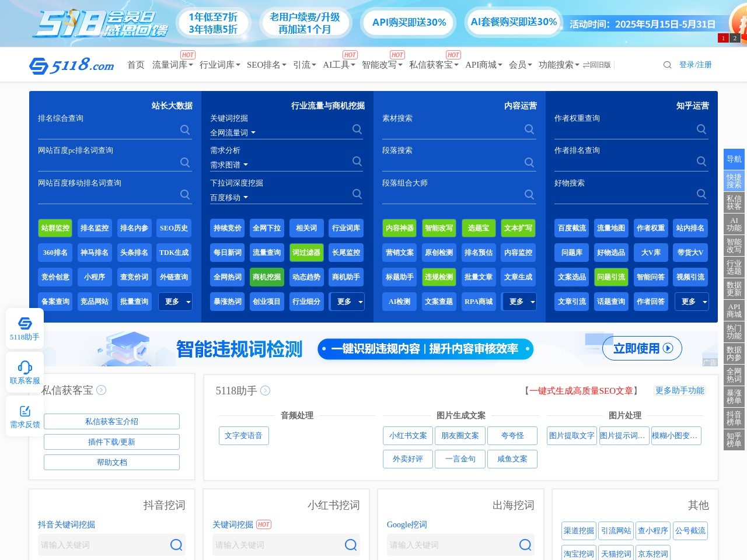Click arrow icon beside 5118助手 heading
This screenshot has height=560, width=747.
[x=265, y=391]
